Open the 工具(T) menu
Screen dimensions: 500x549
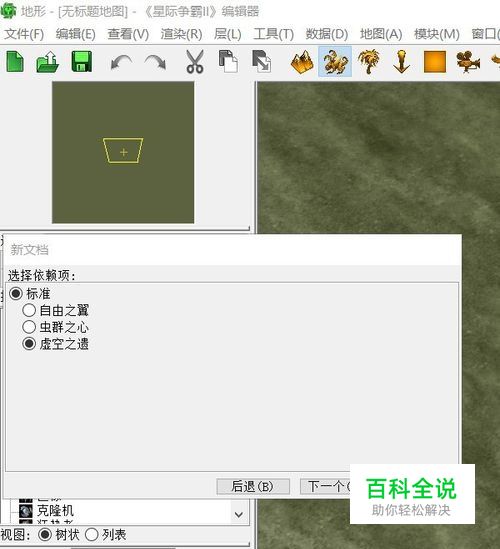(x=273, y=34)
